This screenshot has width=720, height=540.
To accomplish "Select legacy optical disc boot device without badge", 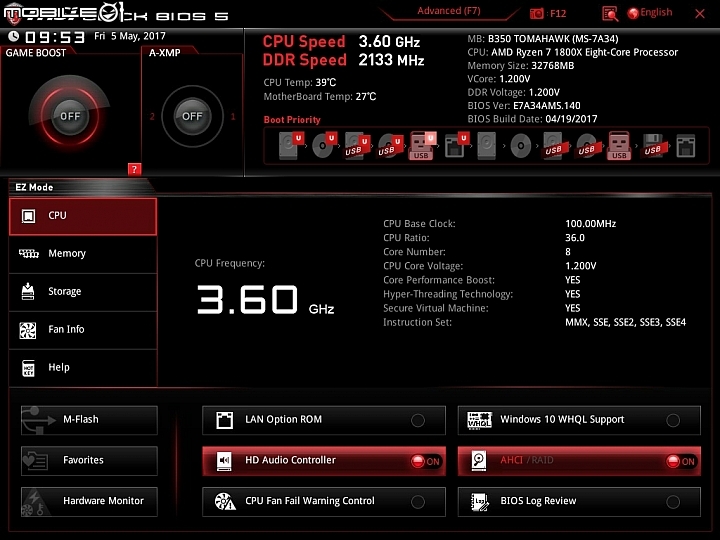I will pos(520,146).
